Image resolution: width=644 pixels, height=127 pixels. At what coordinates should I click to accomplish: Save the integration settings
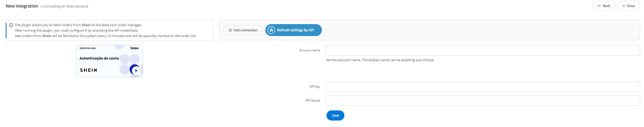pyautogui.click(x=335, y=116)
